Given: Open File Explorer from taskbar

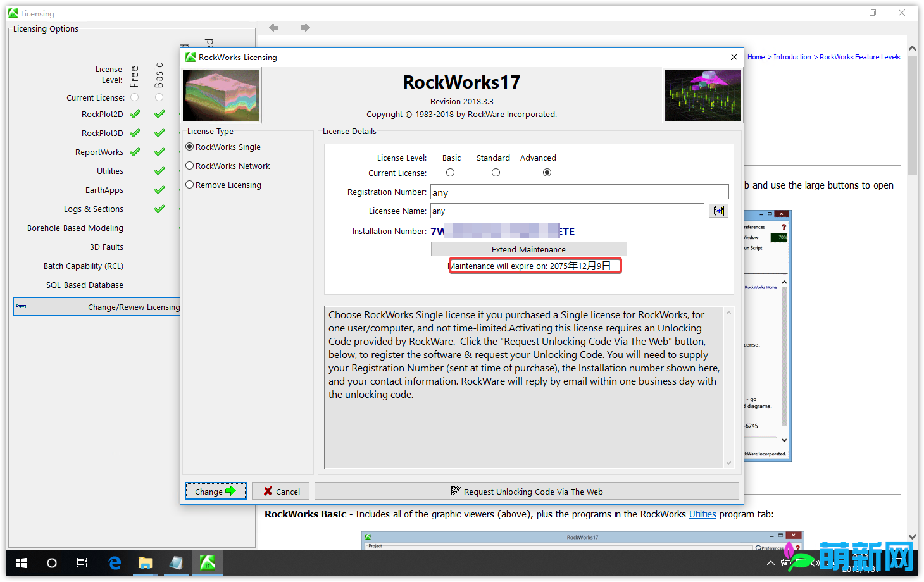Looking at the screenshot, I should click(146, 563).
